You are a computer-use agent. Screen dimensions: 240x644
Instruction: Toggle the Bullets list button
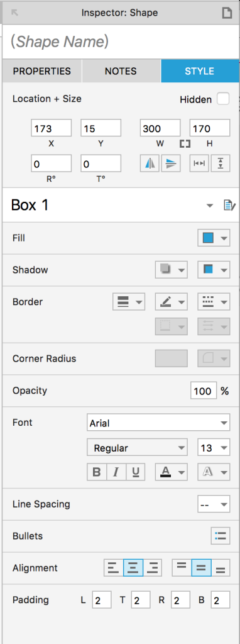pyautogui.click(x=221, y=536)
